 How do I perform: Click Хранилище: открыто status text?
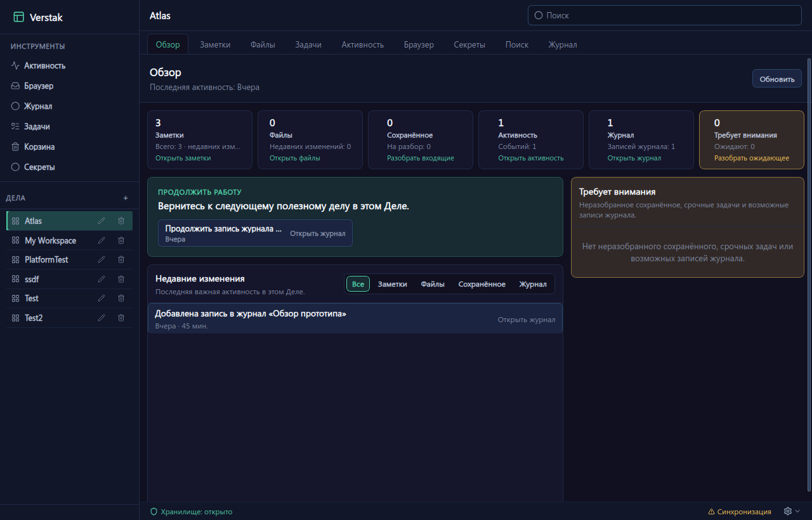[197, 512]
